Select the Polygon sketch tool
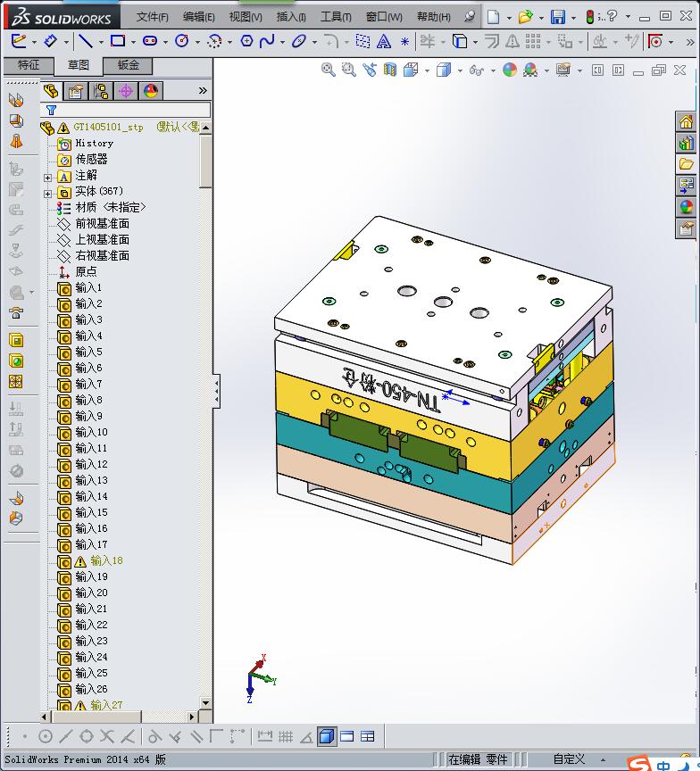Image resolution: width=700 pixels, height=771 pixels. click(246, 41)
